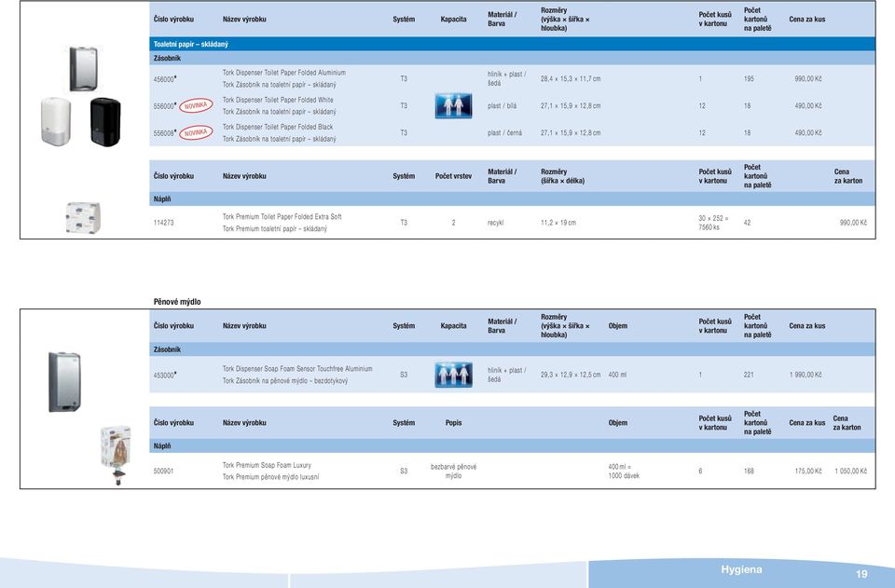This screenshot has height=588, width=895.
Task: Click dimensions '29,3 × 12,9 × 12,5 cm'
Action: (x=571, y=375)
